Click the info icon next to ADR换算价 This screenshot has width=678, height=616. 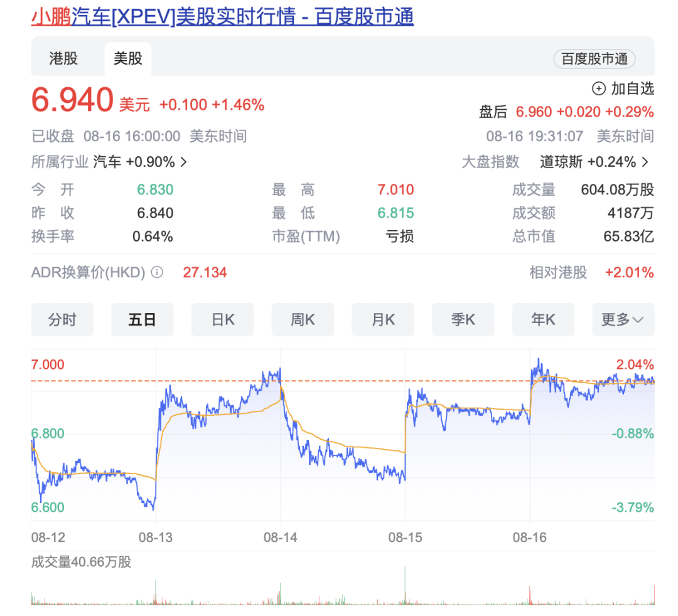point(158,273)
